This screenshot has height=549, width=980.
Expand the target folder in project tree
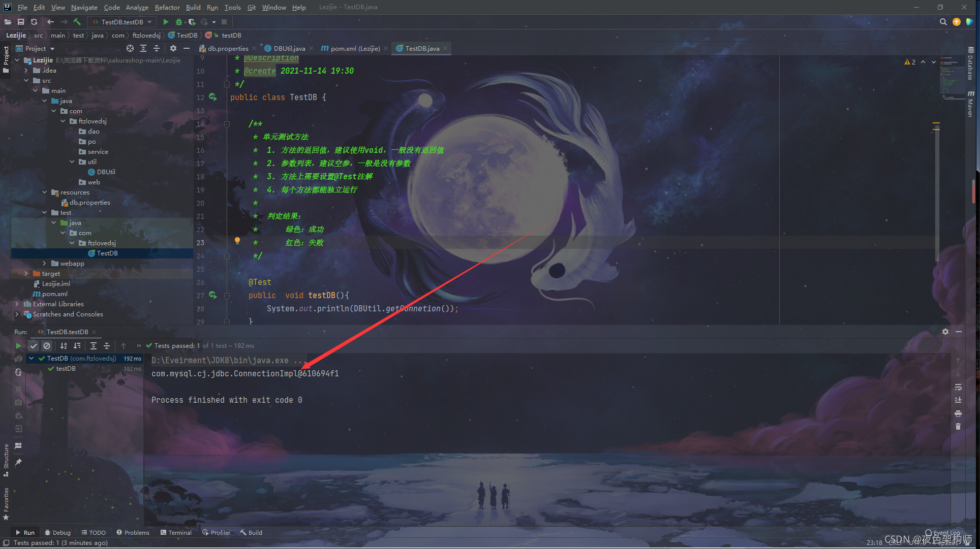click(x=25, y=273)
